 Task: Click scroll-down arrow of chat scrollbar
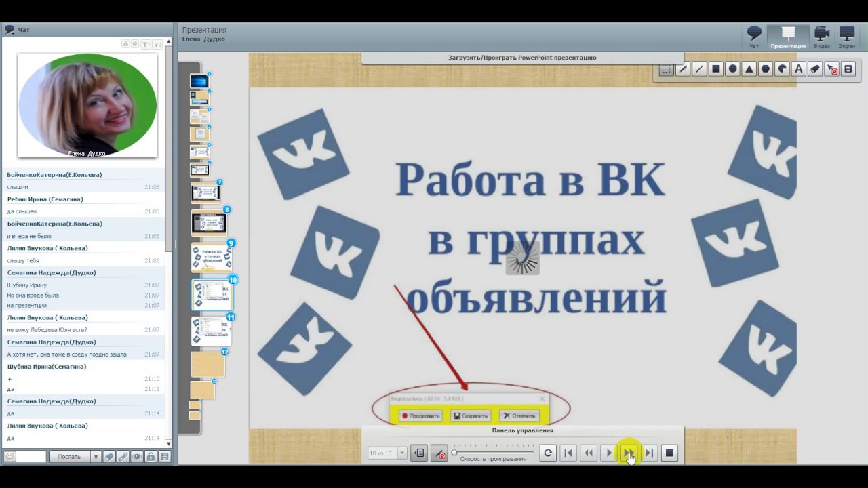point(169,444)
